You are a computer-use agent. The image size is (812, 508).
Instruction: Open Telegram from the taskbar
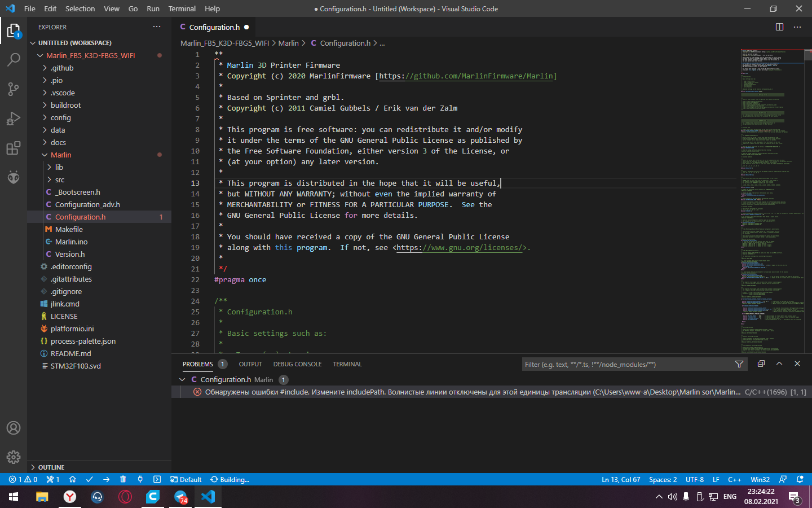coord(180,497)
